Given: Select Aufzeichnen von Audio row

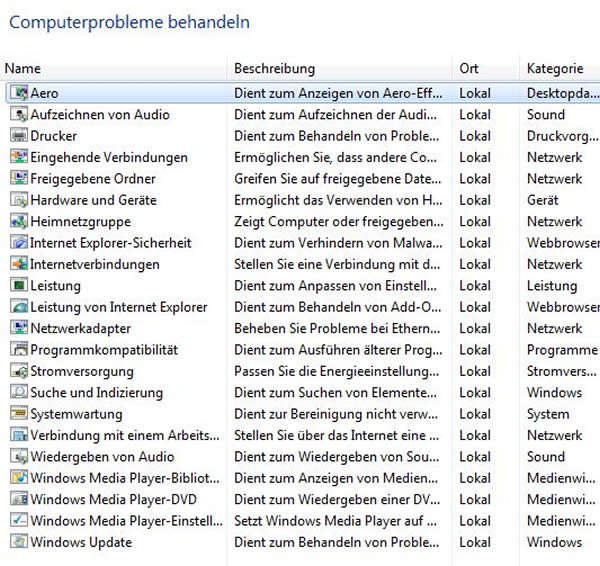Looking at the screenshot, I should [x=302, y=114].
